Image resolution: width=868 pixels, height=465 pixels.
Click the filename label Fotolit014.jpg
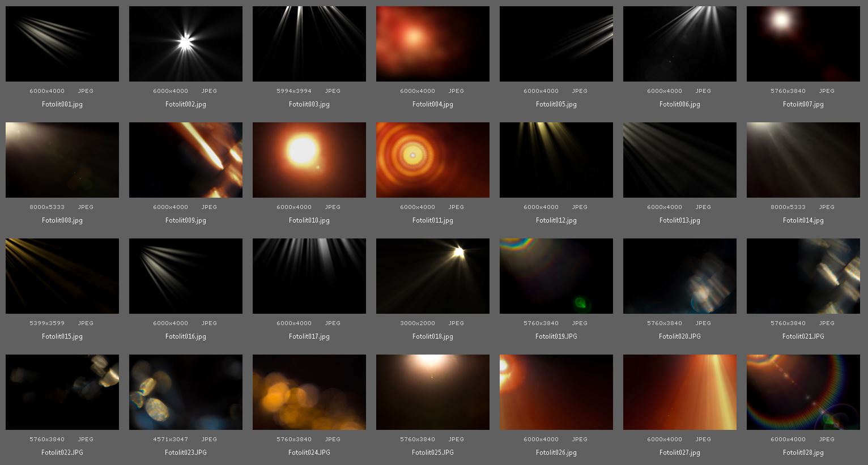coord(803,220)
